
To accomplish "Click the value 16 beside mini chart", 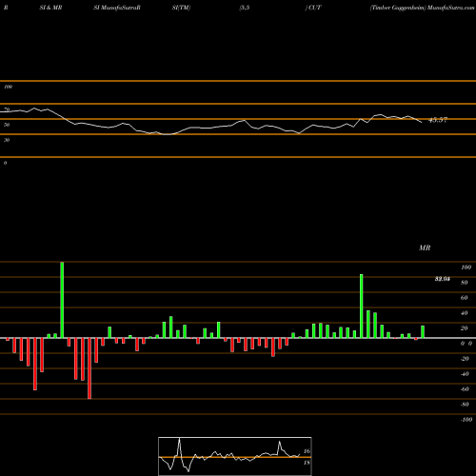I will click(x=307, y=451).
